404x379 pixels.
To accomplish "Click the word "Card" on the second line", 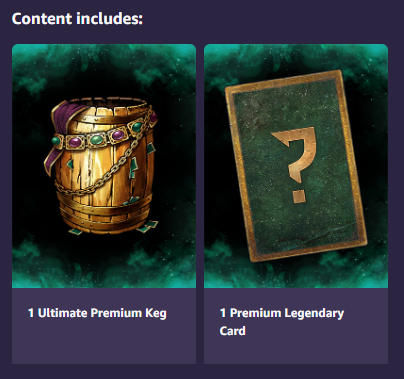I will coord(232,331).
